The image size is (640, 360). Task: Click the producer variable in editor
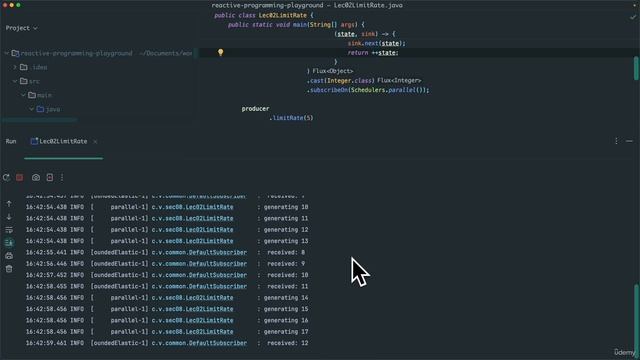click(x=256, y=109)
